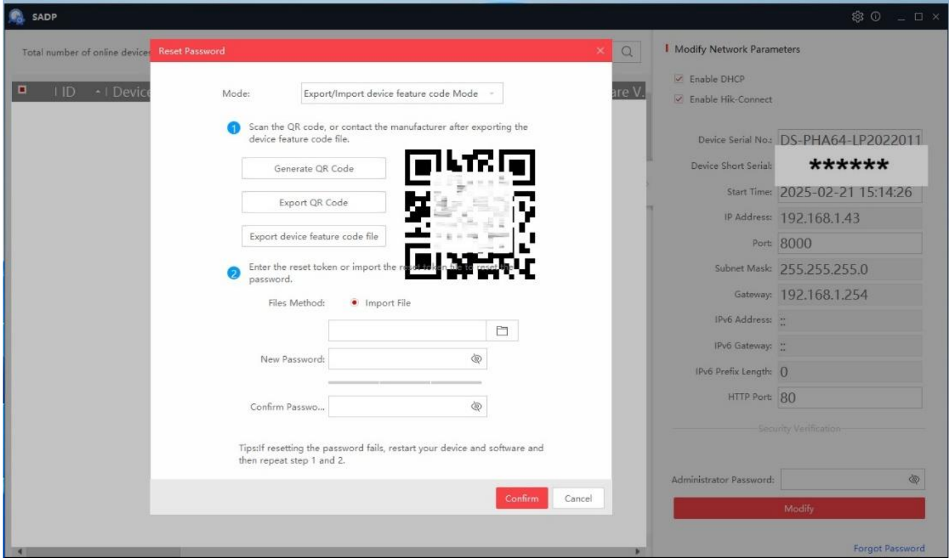Image resolution: width=951 pixels, height=560 pixels.
Task: Toggle visibility of the New Password field
Action: [x=476, y=359]
